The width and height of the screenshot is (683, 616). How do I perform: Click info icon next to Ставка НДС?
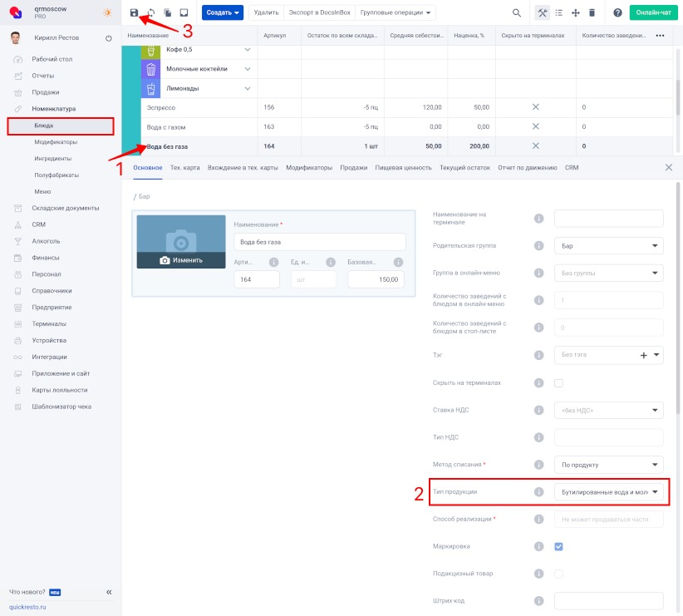click(x=538, y=410)
